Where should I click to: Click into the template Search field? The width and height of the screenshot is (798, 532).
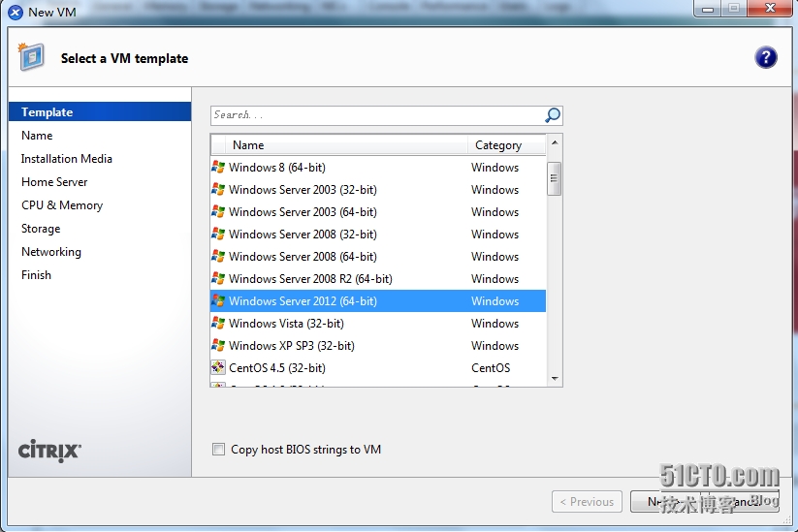click(377, 115)
